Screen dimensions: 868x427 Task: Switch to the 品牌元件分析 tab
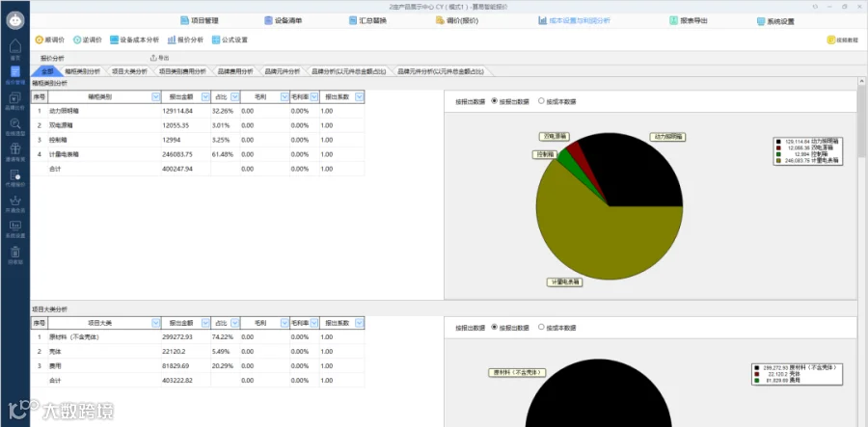(282, 71)
